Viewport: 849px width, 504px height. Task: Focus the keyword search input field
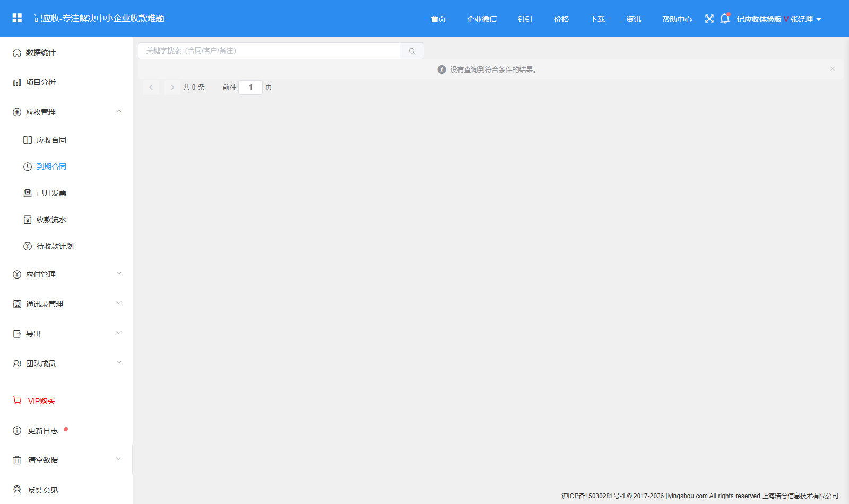269,51
